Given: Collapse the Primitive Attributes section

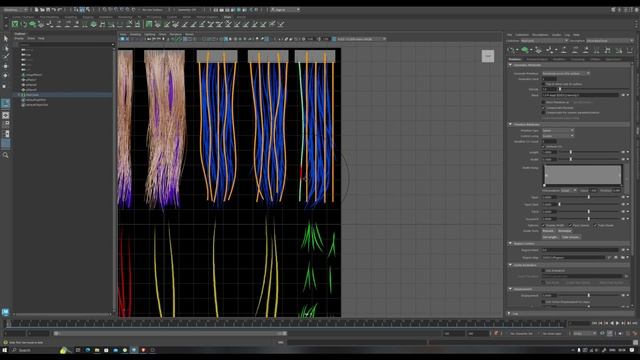Looking at the screenshot, I should point(510,124).
